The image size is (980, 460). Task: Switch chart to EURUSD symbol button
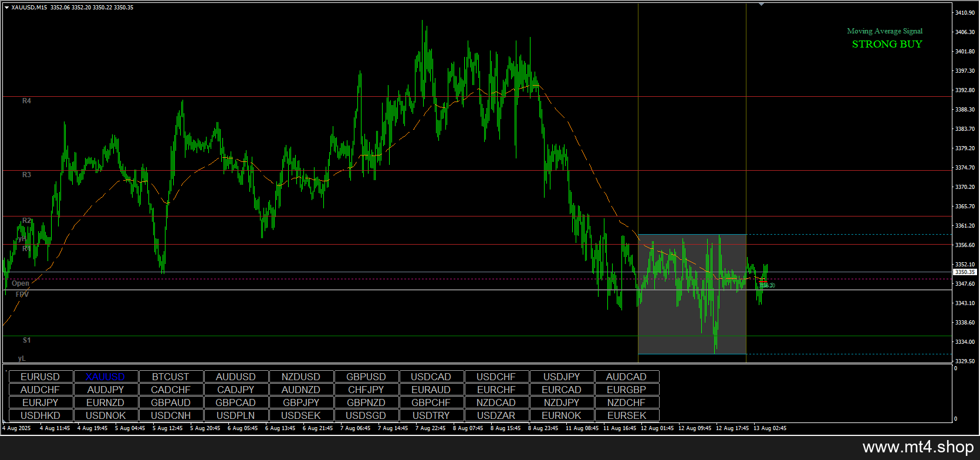point(40,377)
